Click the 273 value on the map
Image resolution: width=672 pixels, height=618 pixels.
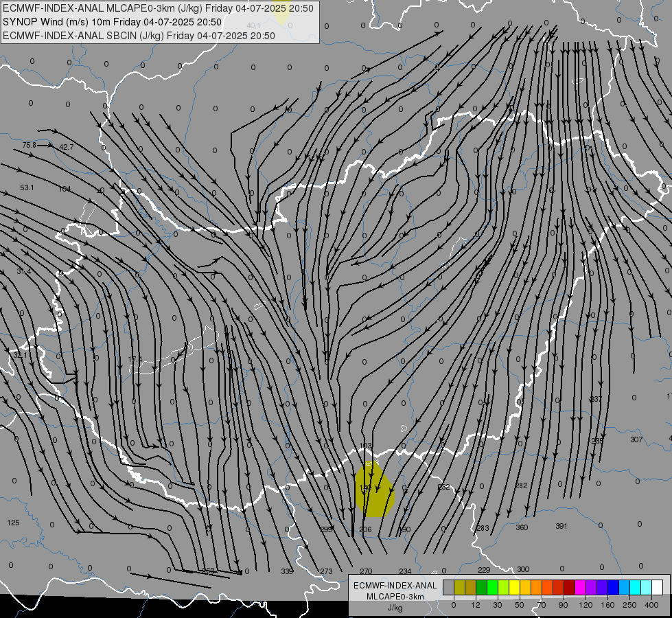click(326, 571)
